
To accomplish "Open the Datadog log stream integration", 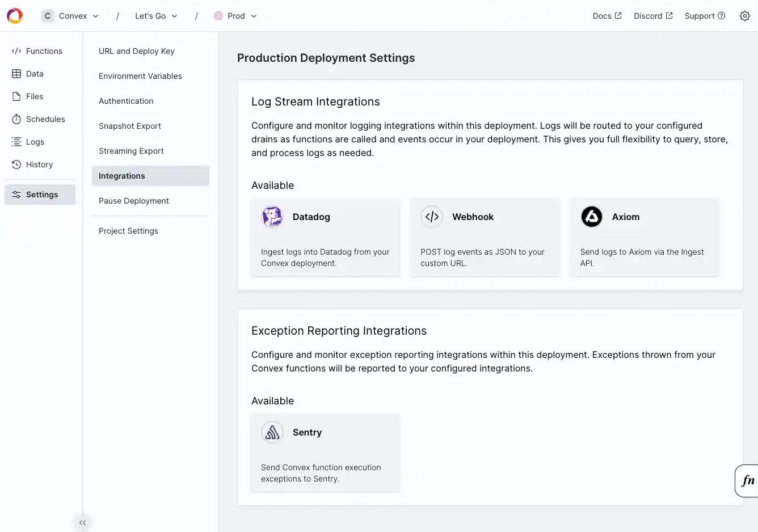I will [325, 237].
